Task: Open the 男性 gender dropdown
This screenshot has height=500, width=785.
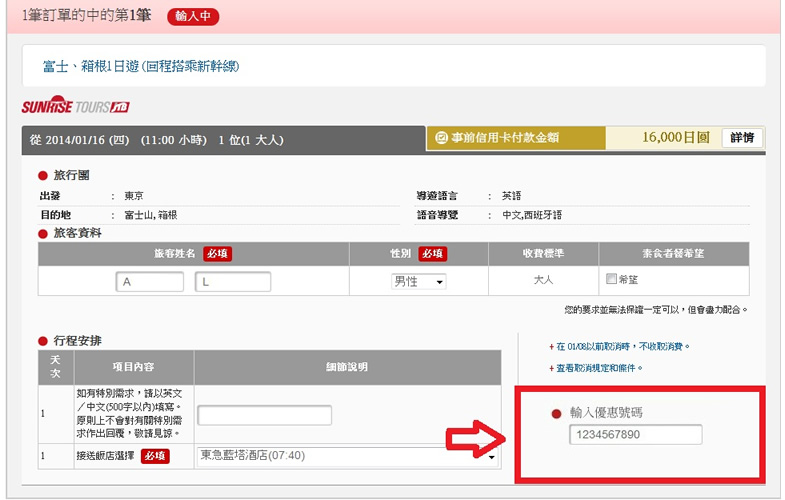Action: pyautogui.click(x=418, y=282)
